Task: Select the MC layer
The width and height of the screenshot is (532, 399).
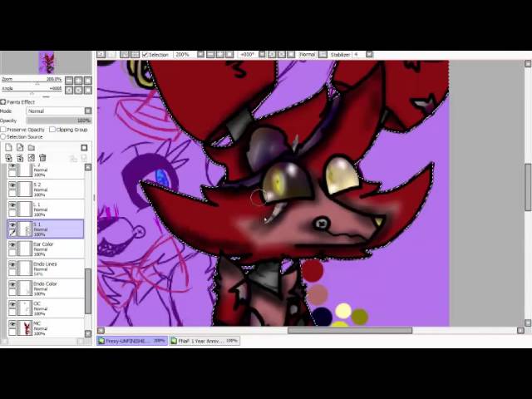Action: (x=46, y=328)
